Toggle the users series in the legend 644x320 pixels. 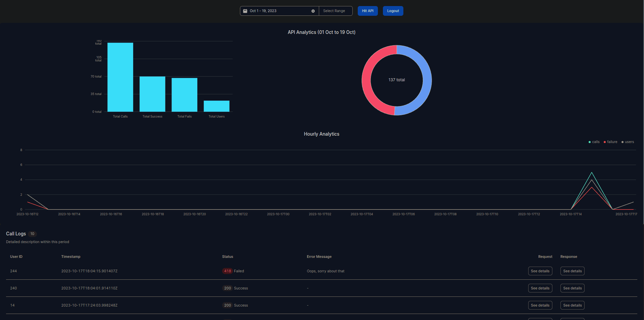pyautogui.click(x=627, y=142)
